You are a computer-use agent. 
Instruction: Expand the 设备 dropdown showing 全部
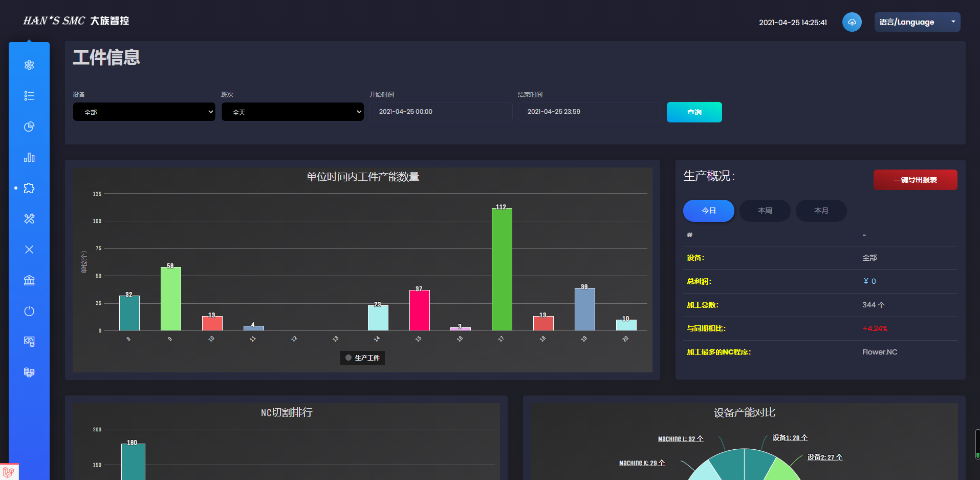coord(144,112)
